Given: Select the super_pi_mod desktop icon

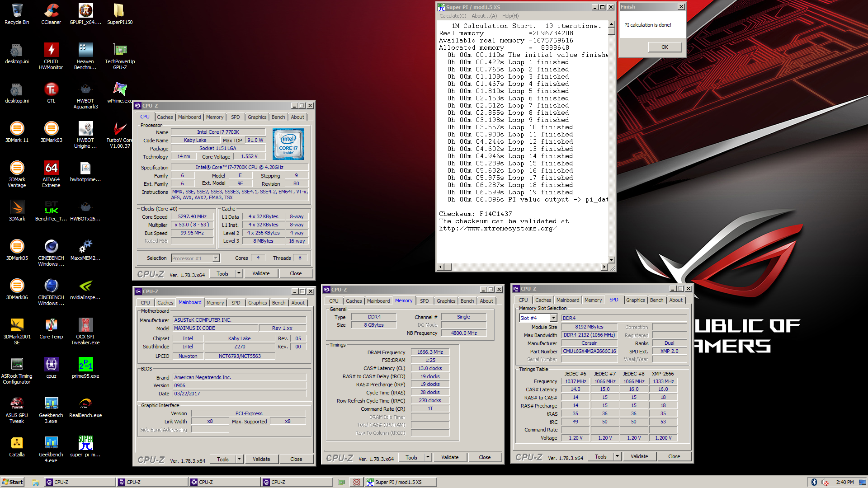Looking at the screenshot, I should click(x=85, y=446).
